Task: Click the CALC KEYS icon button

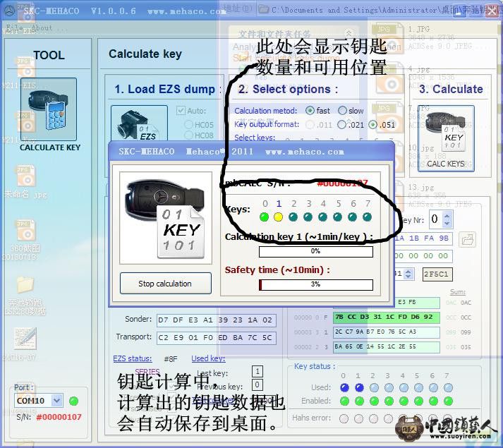Action: click(446, 138)
